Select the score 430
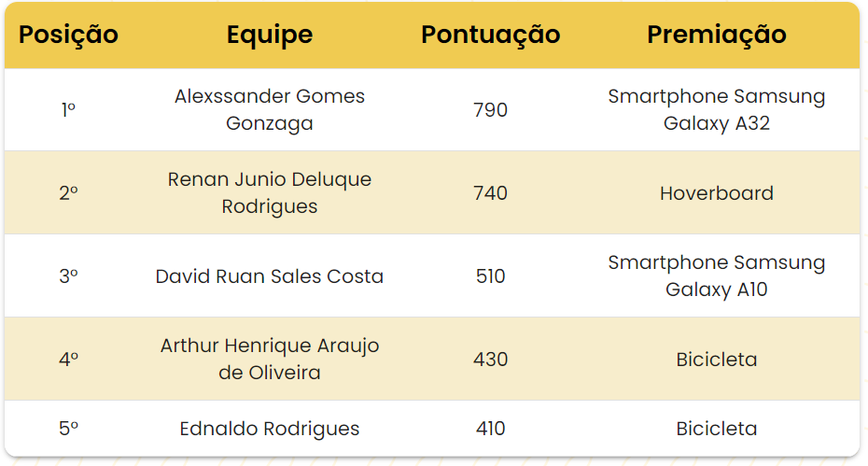This screenshot has height=466, width=868. (x=490, y=360)
